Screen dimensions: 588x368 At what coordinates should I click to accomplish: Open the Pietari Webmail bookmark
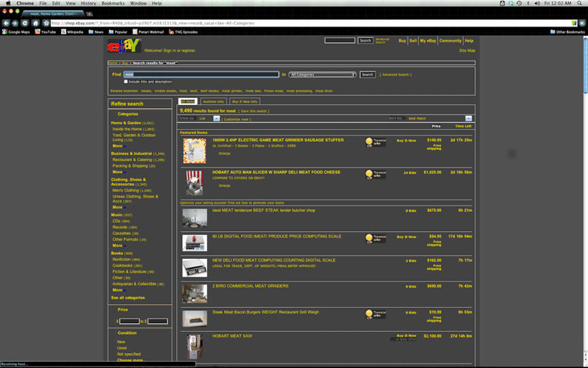(x=148, y=32)
